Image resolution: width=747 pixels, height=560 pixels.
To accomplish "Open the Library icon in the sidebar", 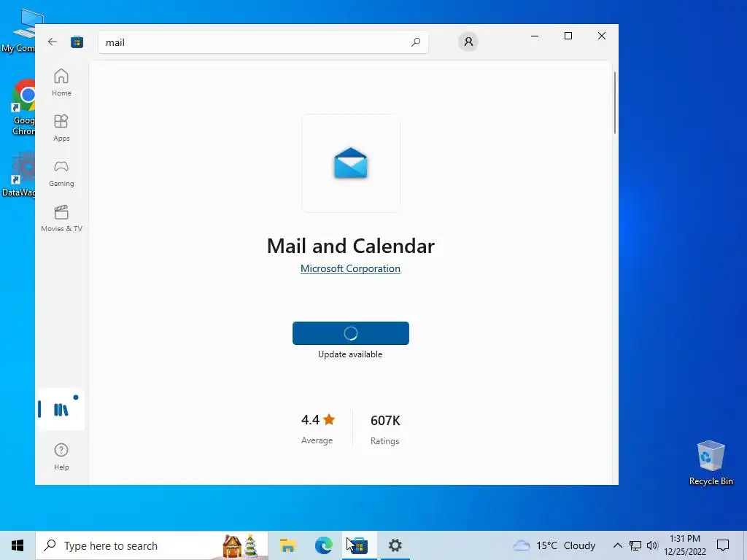I will 61,410.
